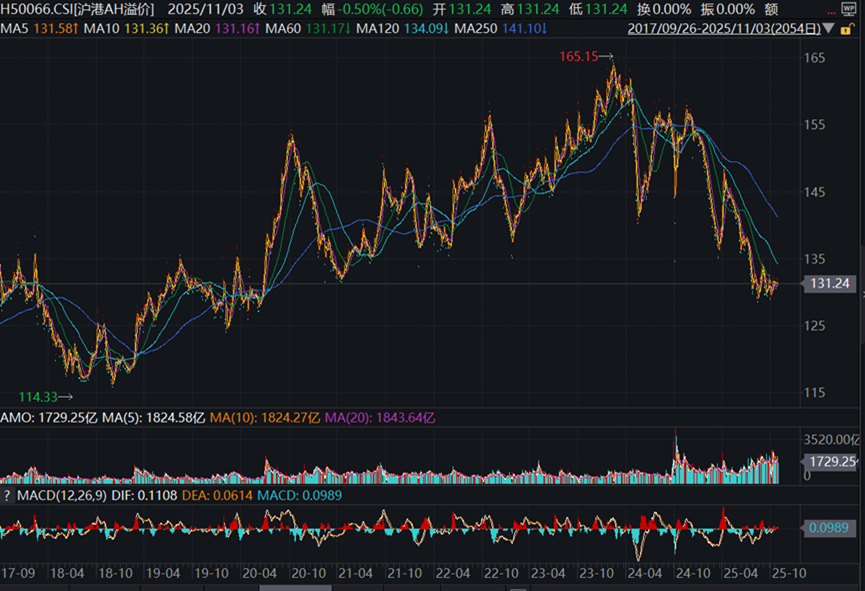The image size is (865, 591).
Task: Click the 2025/11/03 date in header
Action: coord(205,9)
